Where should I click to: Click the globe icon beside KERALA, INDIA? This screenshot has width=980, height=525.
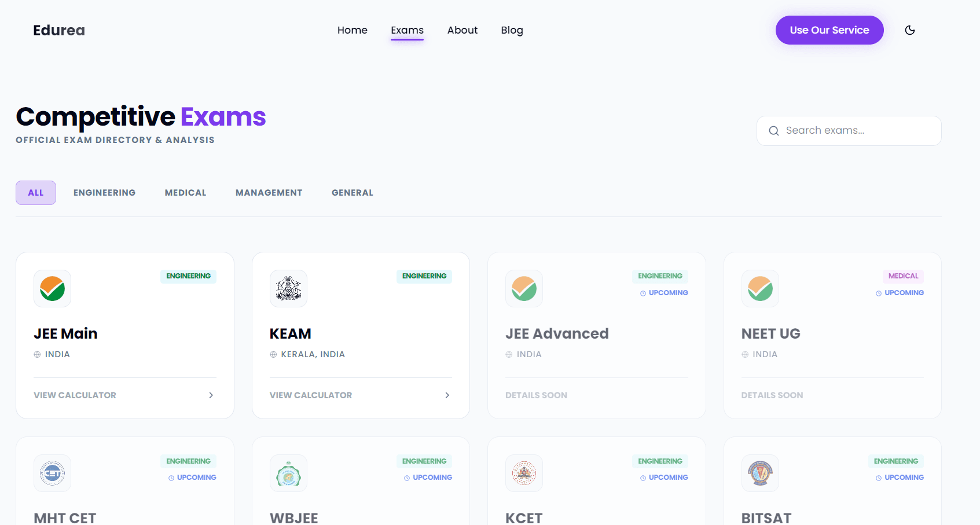tap(273, 354)
